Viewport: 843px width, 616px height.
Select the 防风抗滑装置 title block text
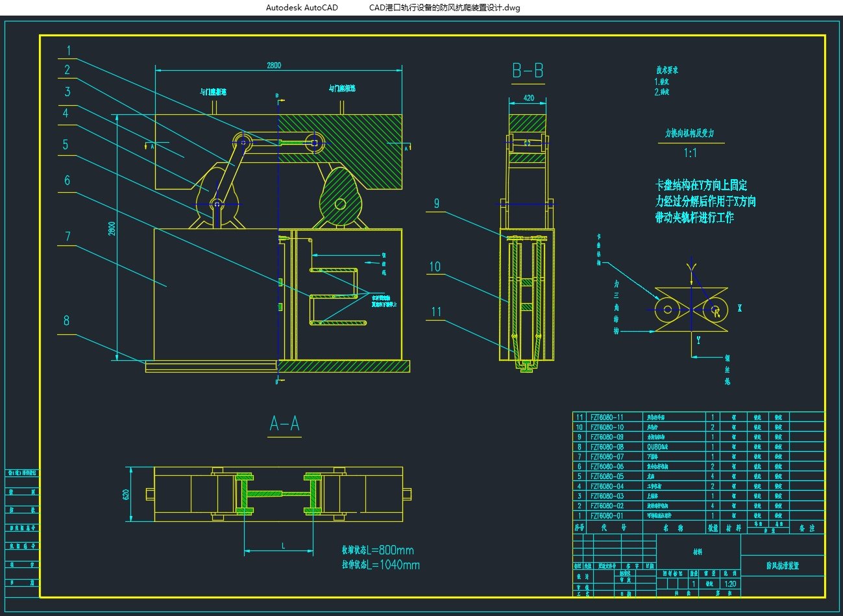pos(782,566)
